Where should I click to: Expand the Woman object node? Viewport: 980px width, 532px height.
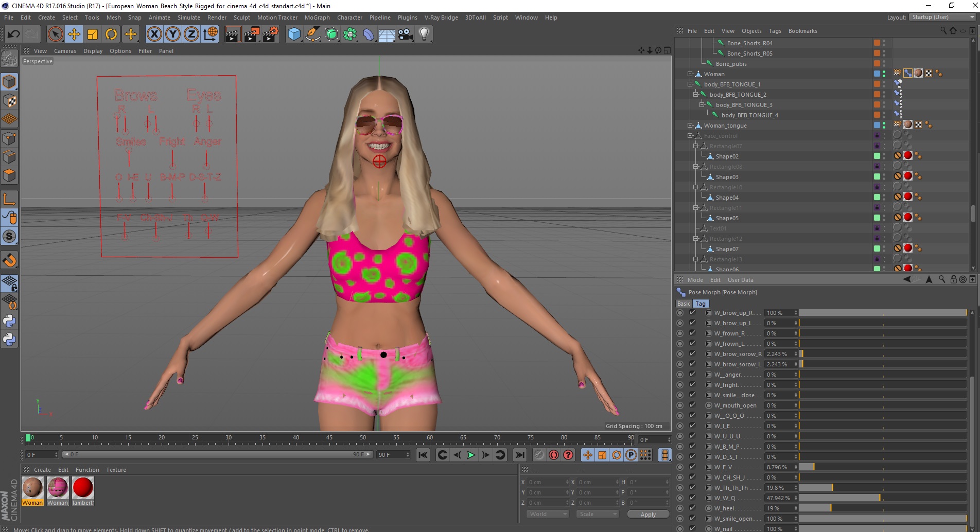pos(690,74)
